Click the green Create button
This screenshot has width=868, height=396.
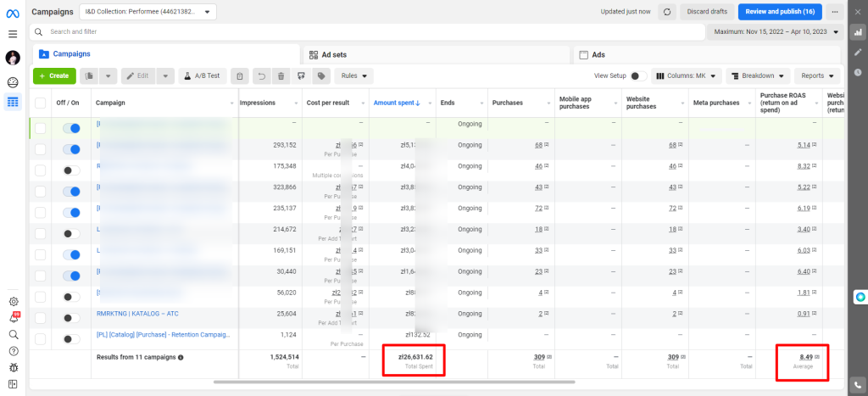point(53,75)
